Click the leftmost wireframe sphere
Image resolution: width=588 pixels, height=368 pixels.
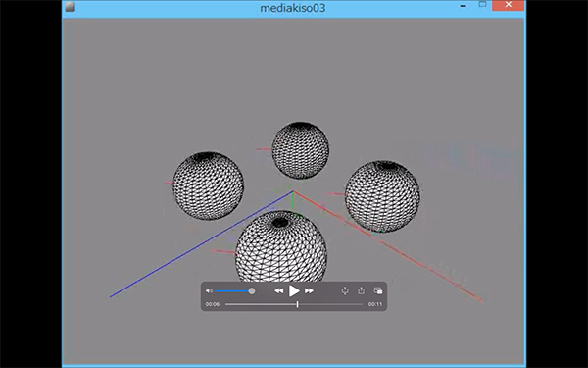[x=208, y=185]
